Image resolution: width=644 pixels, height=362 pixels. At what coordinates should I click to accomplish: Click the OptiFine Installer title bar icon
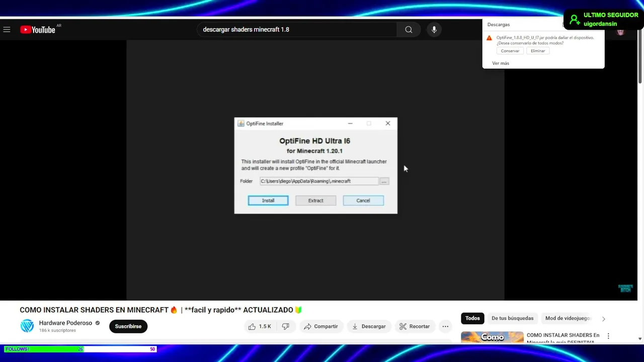tap(241, 124)
